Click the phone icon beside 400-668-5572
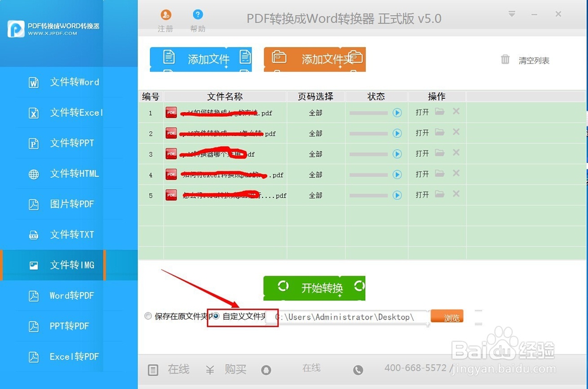This screenshot has width=588, height=389. pyautogui.click(x=358, y=370)
